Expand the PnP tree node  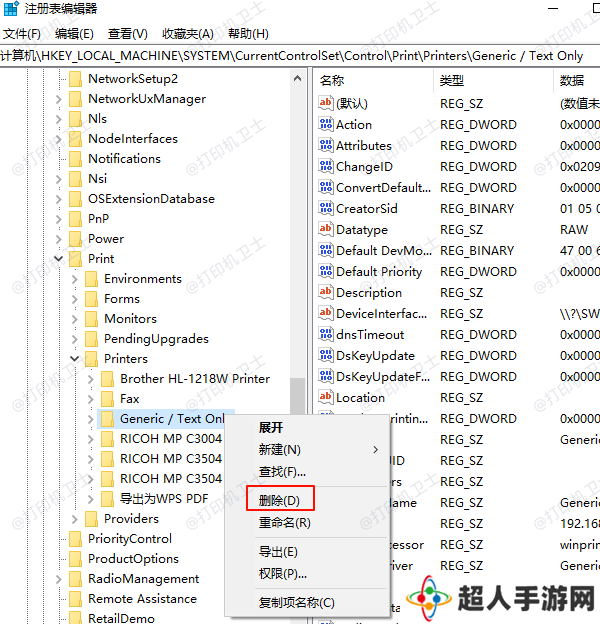coord(58,218)
